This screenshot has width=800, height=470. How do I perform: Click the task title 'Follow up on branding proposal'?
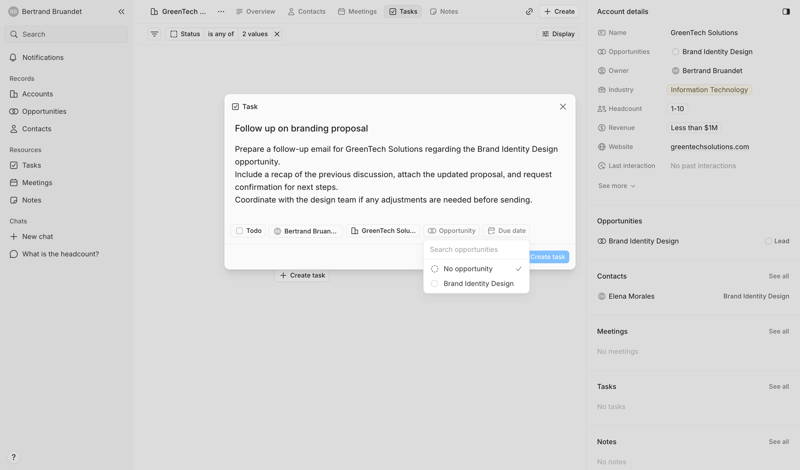coord(301,129)
